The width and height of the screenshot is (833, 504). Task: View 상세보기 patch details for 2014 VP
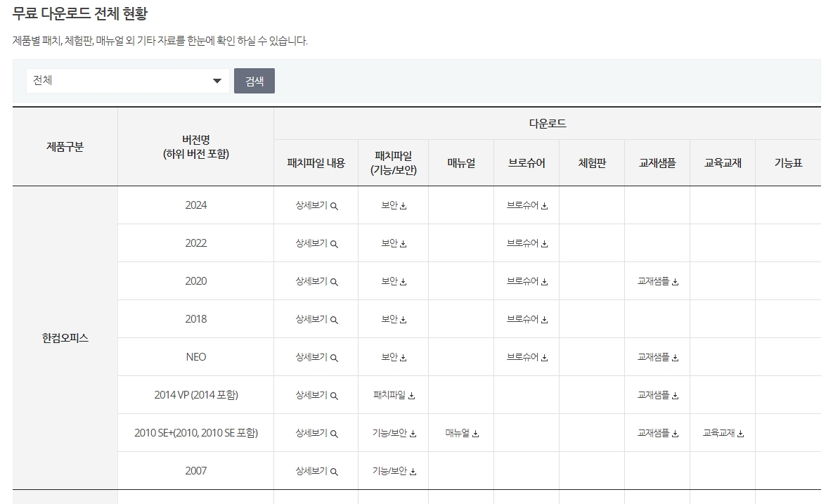[316, 395]
